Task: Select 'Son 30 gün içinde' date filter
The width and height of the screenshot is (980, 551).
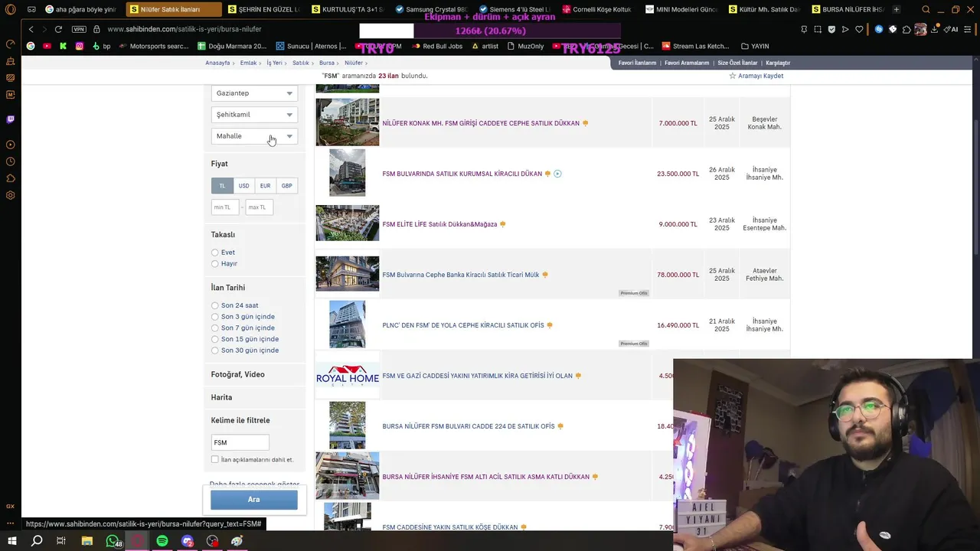Action: (215, 350)
